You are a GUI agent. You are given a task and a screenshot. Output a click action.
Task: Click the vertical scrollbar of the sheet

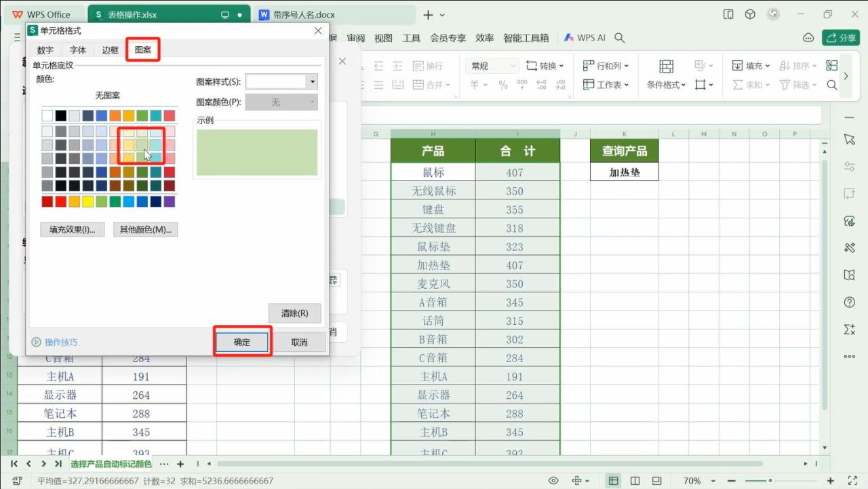(825, 285)
